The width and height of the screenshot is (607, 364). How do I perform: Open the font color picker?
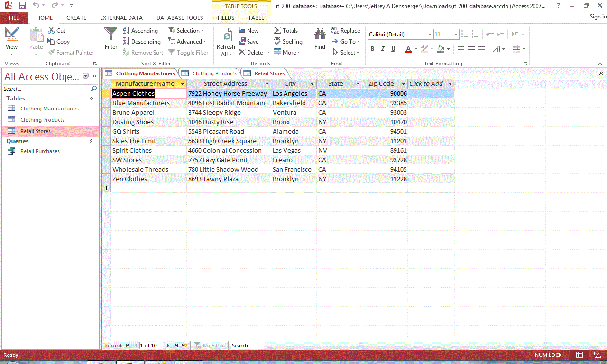[x=415, y=49]
